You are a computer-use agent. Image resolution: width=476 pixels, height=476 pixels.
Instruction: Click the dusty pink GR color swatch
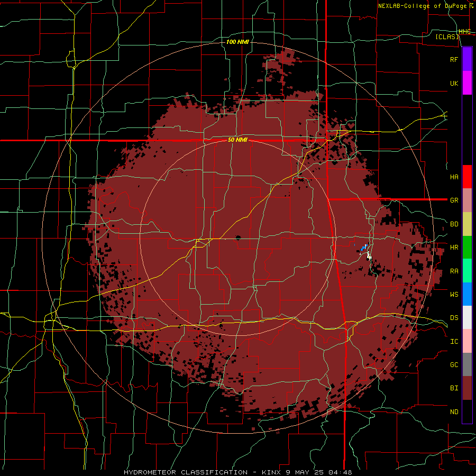tap(467, 200)
